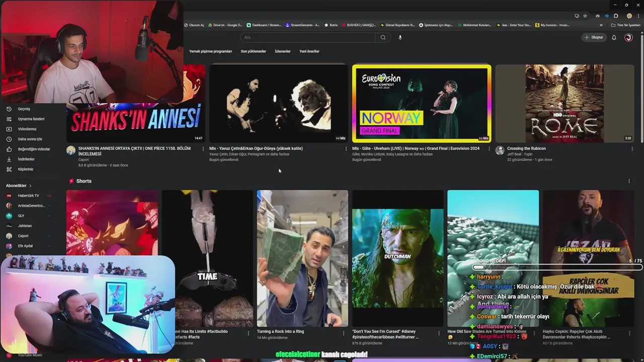This screenshot has width=644, height=362.
Task: Click the Oluştur create button
Action: 594,37
